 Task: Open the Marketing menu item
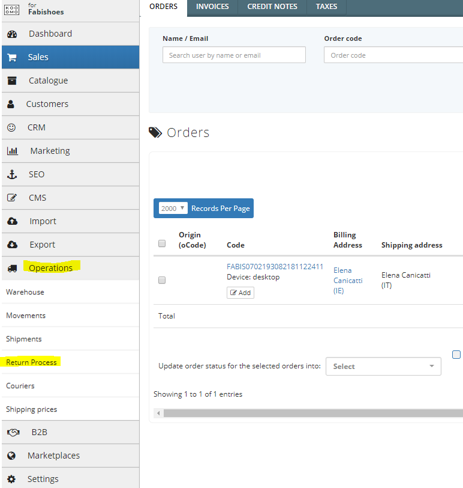point(70,151)
